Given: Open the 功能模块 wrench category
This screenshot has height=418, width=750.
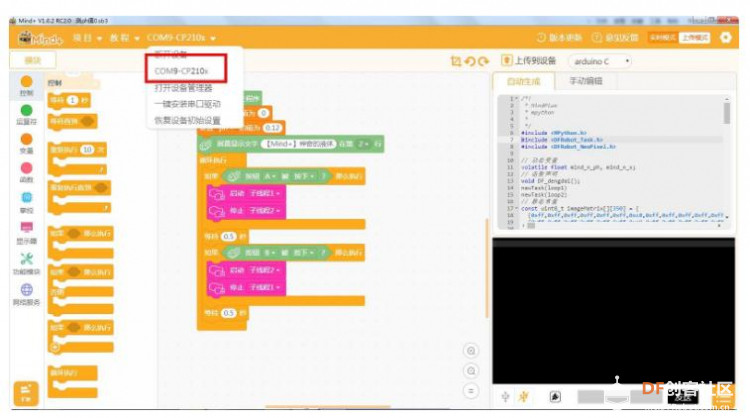Looking at the screenshot, I should click(x=27, y=259).
